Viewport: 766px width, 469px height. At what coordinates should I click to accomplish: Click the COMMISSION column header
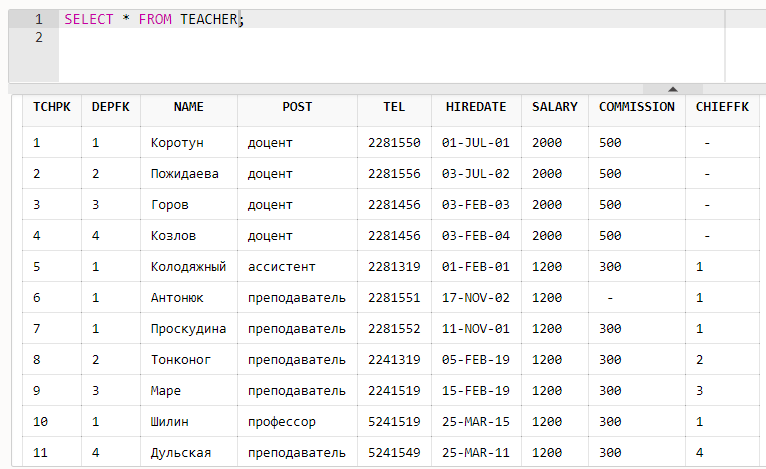637,107
